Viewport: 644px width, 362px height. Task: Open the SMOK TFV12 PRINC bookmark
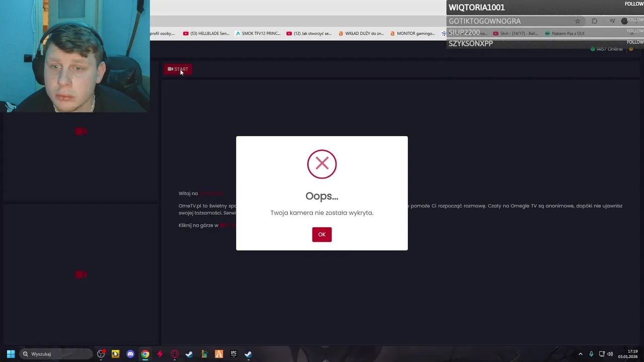pos(258,34)
